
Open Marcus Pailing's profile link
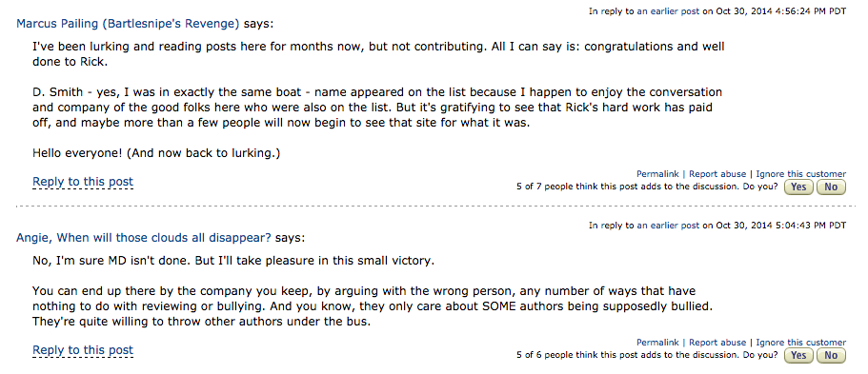tap(128, 23)
